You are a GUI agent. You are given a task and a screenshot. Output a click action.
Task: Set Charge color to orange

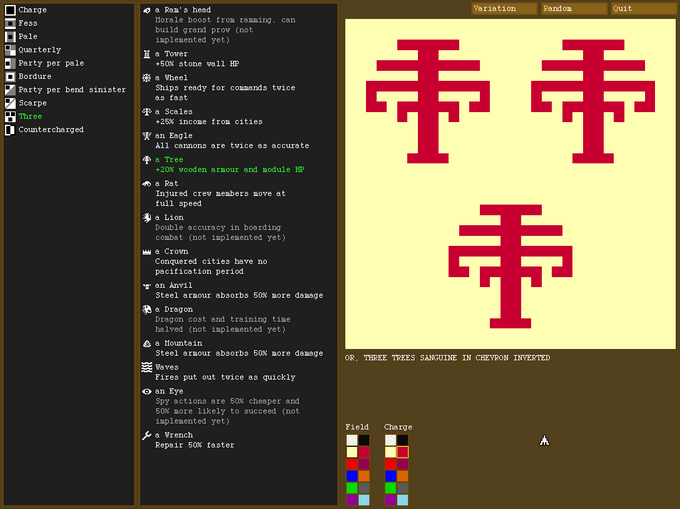click(402, 476)
